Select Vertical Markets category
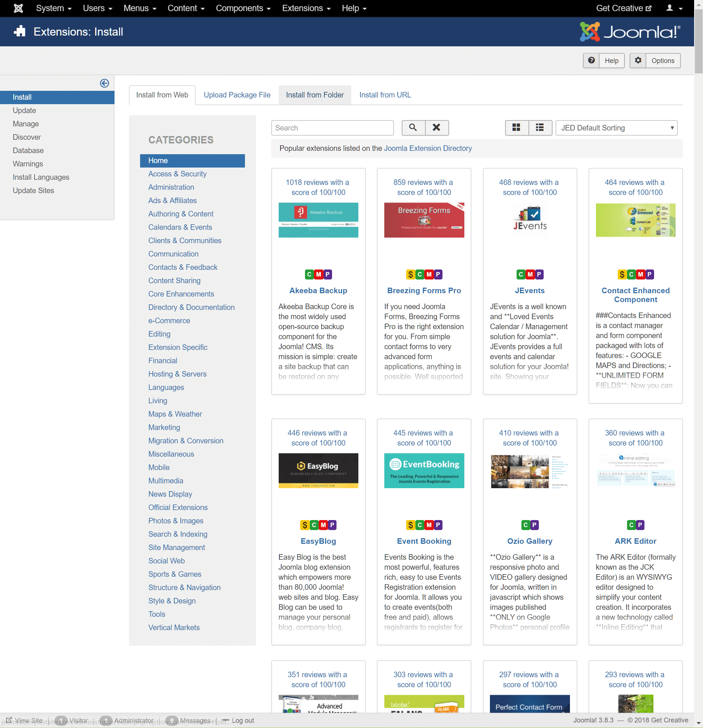Screen dimensions: 703x728 point(174,627)
